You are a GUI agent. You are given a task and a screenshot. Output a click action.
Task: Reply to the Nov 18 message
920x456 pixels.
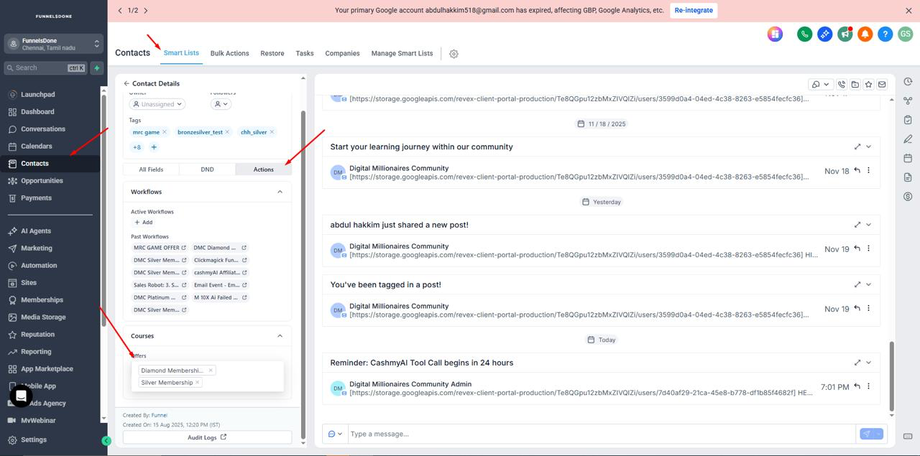tap(857, 171)
